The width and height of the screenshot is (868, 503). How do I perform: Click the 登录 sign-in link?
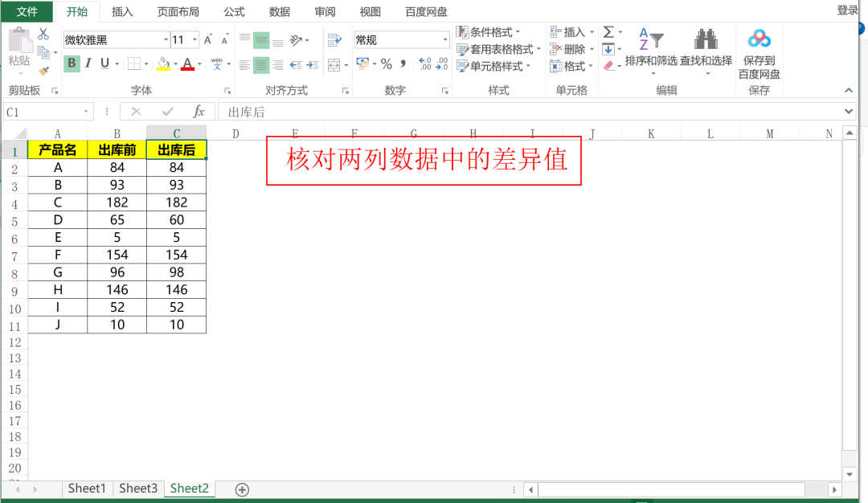point(848,10)
